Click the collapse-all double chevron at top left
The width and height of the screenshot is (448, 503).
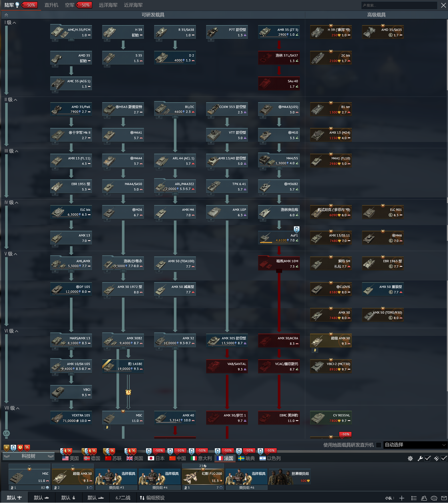[x=6, y=15]
